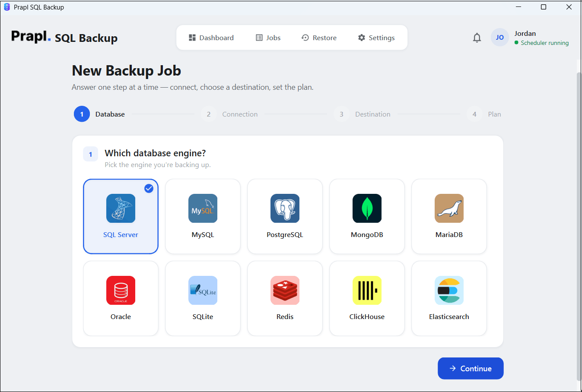Image resolution: width=582 pixels, height=392 pixels.
Task: Open the Dashboard tab label
Action: [x=216, y=38]
